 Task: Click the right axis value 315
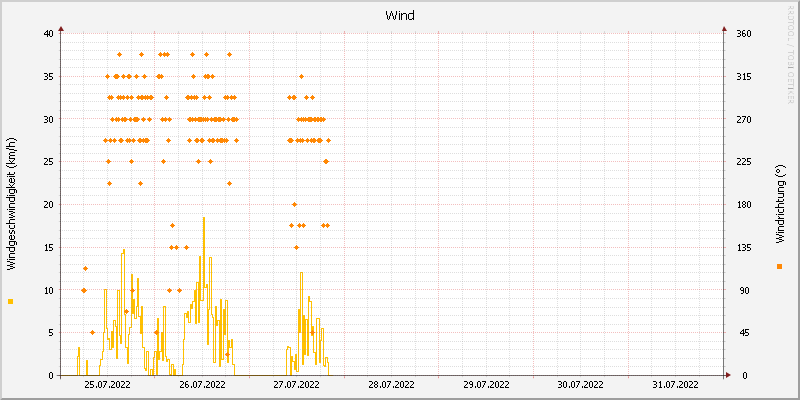coord(744,77)
